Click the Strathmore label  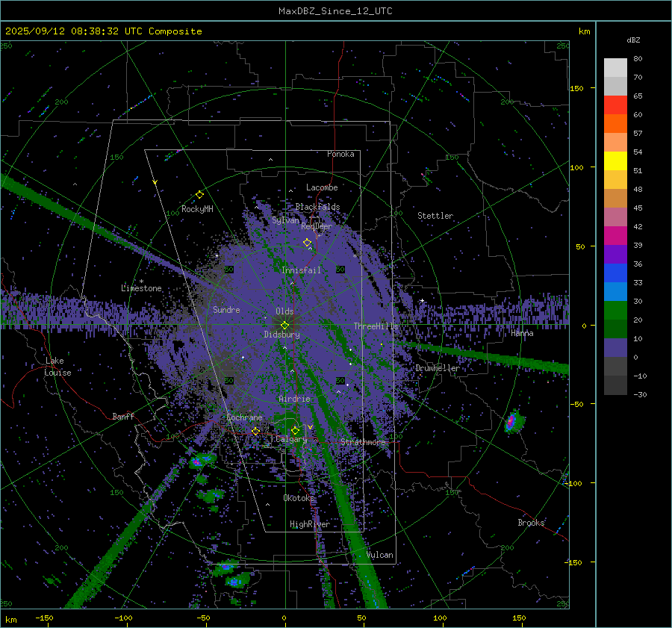point(363,442)
